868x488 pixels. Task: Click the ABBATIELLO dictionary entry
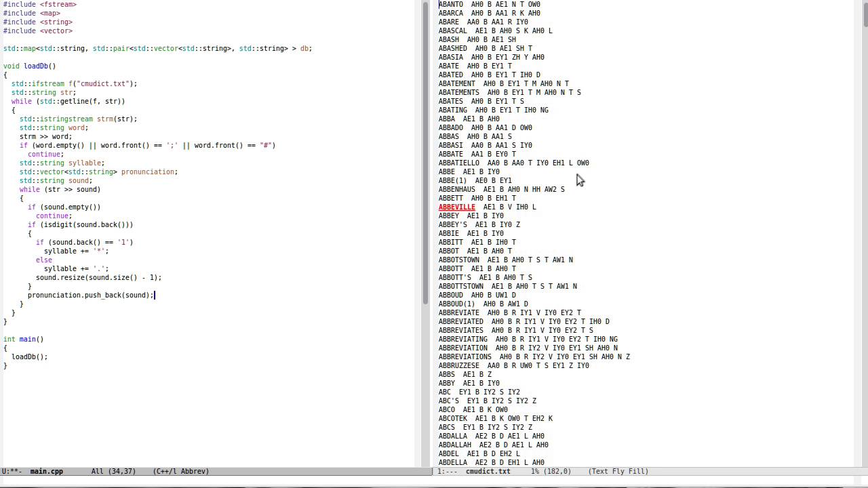pyautogui.click(x=514, y=163)
